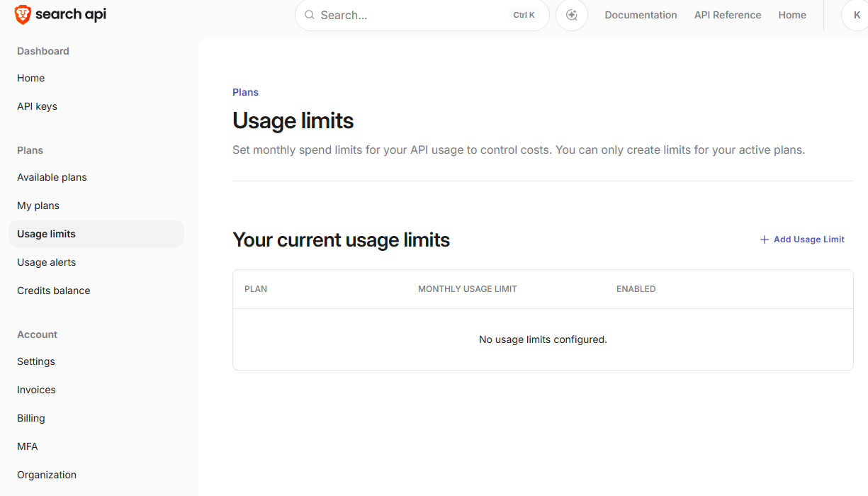Click the Ctrl K shortcut badge
This screenshot has width=868, height=496.
point(524,15)
